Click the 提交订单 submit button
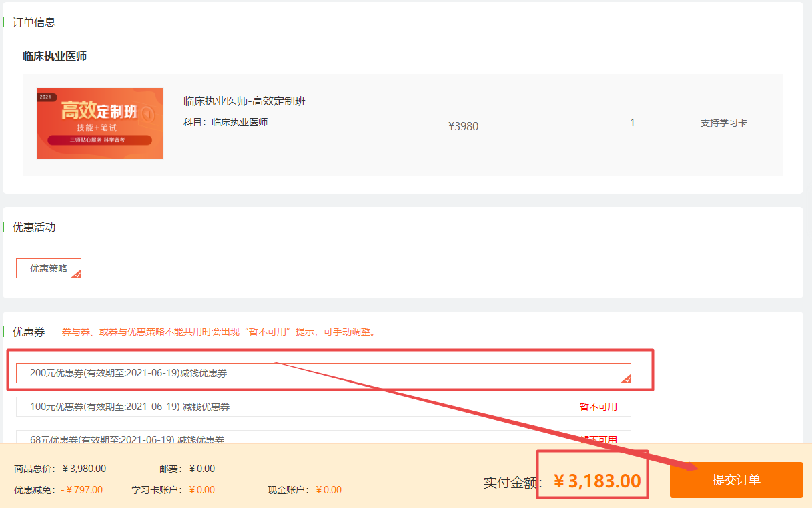 click(736, 480)
